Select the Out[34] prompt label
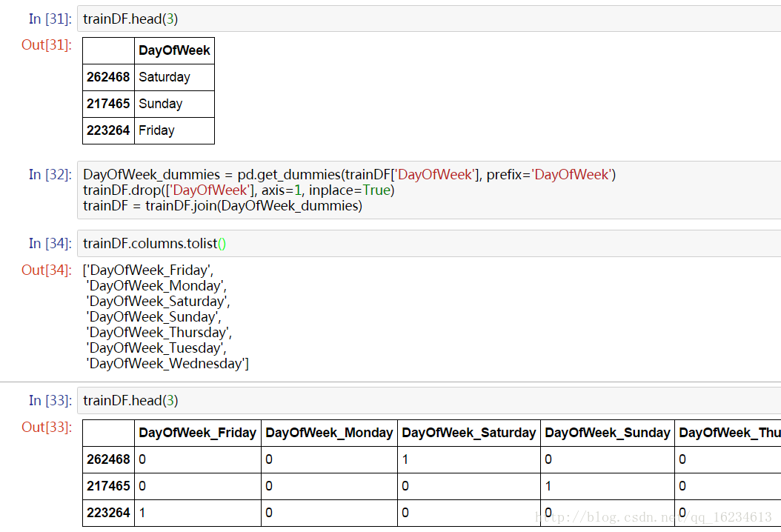Screen dimensions: 781x532 click(x=47, y=270)
